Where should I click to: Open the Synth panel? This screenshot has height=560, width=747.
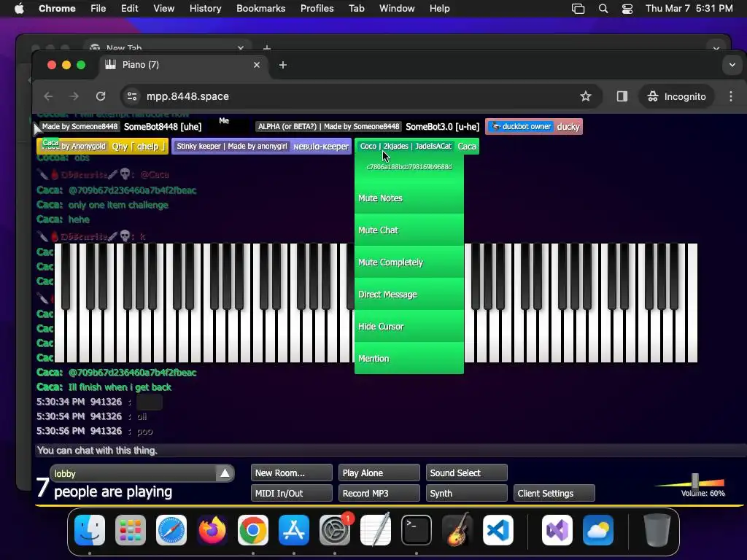467,494
